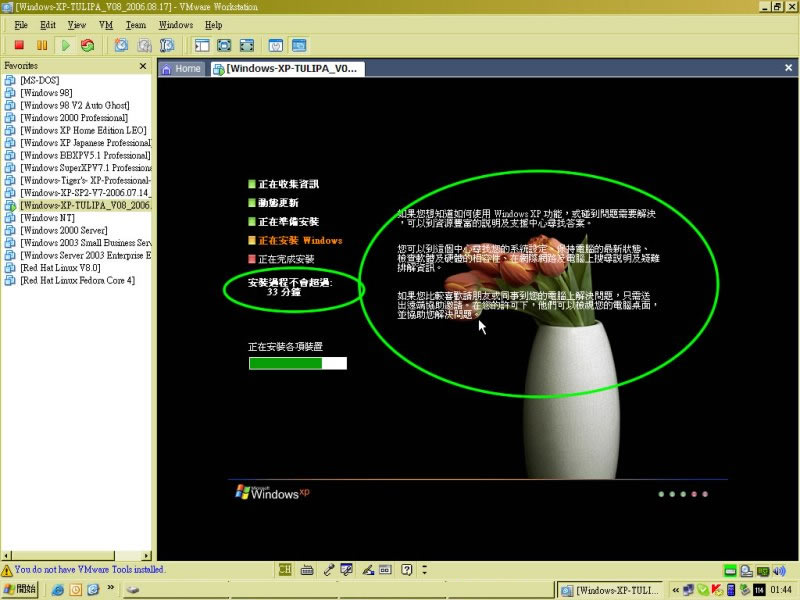Open the on-screen keyboard IME icon
Viewport: 800px width, 600px height.
(x=307, y=569)
